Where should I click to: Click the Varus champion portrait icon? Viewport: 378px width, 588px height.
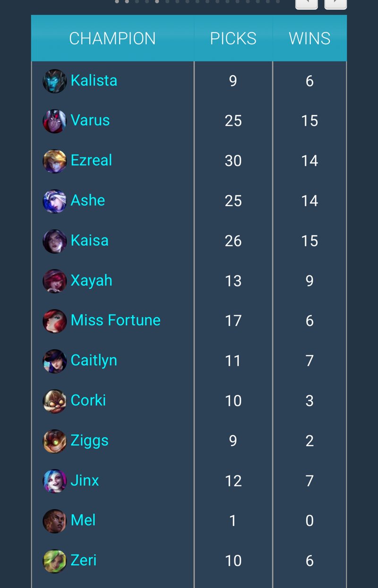54,121
